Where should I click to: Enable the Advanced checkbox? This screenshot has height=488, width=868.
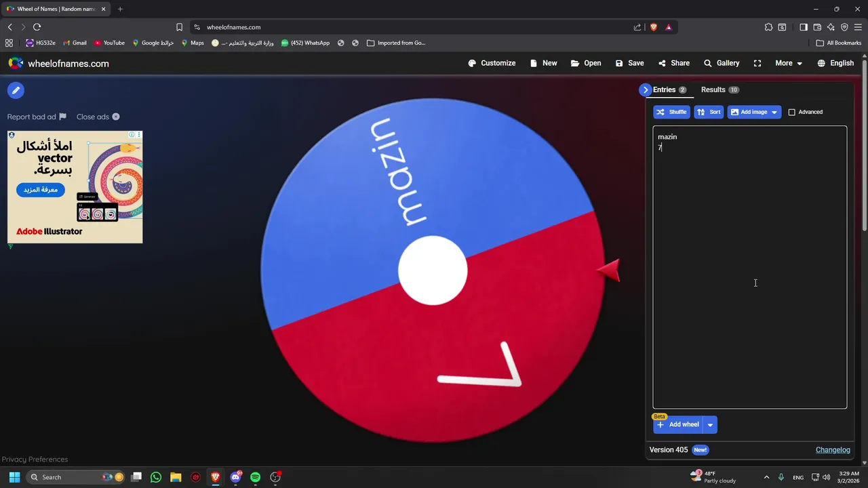(791, 112)
